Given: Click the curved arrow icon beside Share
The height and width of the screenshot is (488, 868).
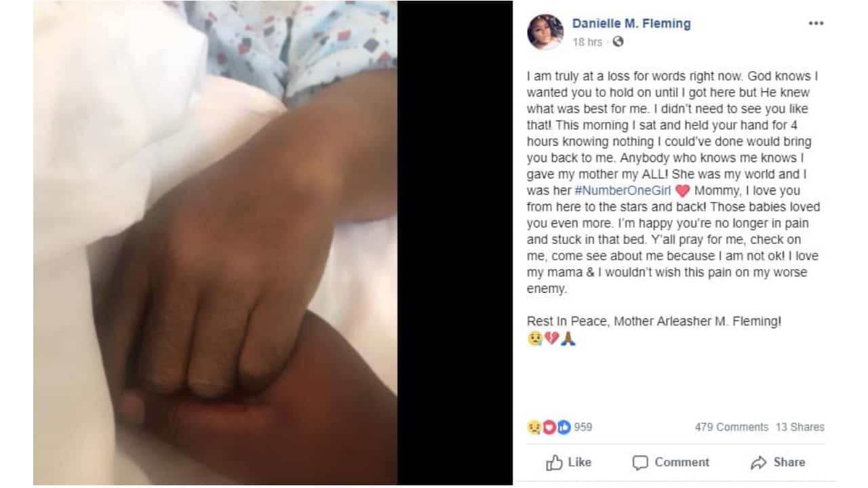Looking at the screenshot, I should pos(758,462).
